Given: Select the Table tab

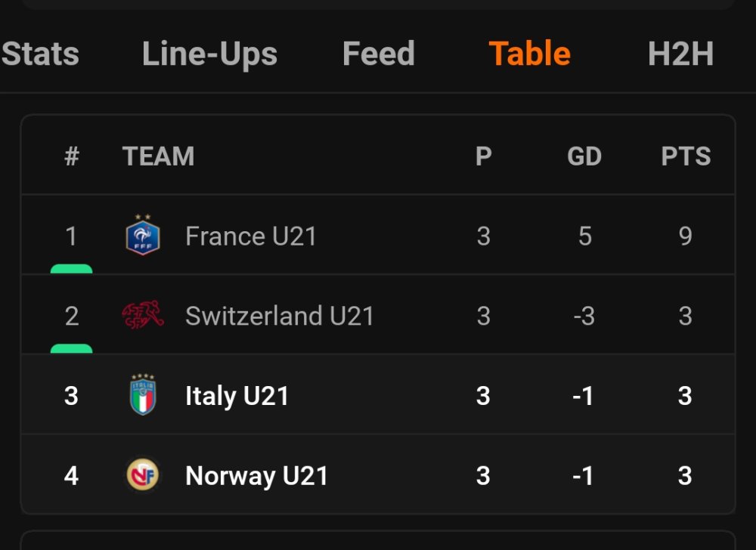Looking at the screenshot, I should pyautogui.click(x=529, y=54).
